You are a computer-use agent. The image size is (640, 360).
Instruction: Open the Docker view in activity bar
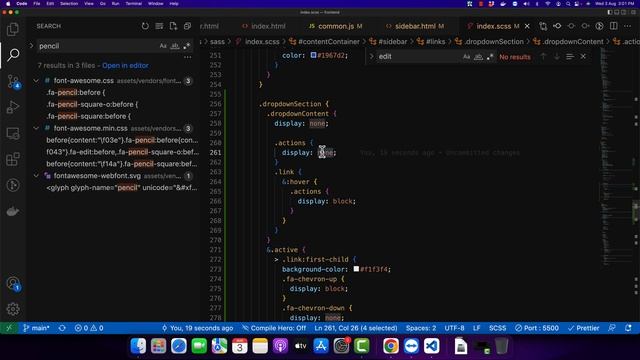(x=13, y=211)
